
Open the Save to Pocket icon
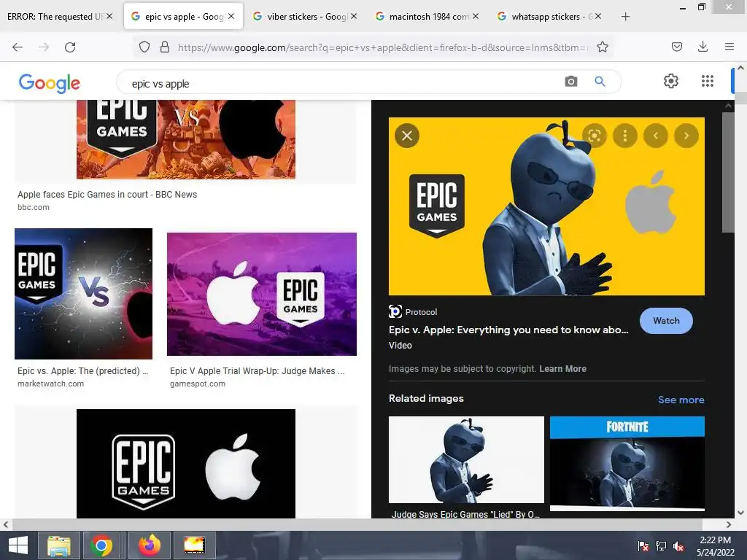pyautogui.click(x=676, y=47)
